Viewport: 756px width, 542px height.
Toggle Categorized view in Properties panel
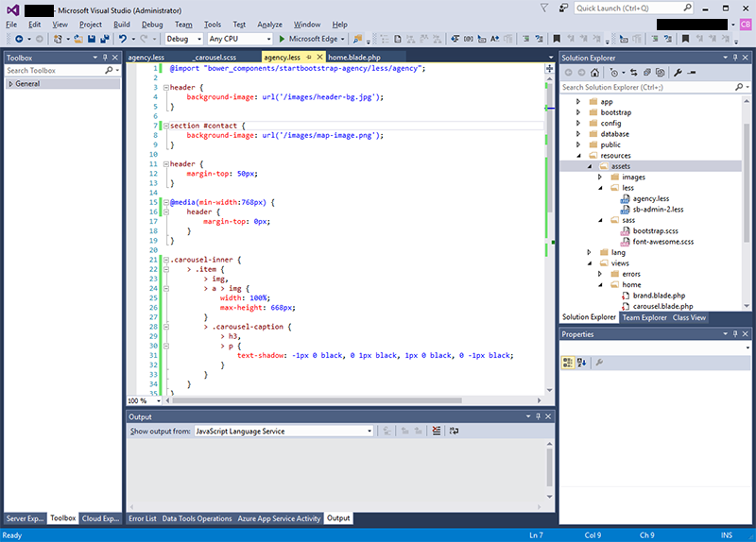click(568, 363)
